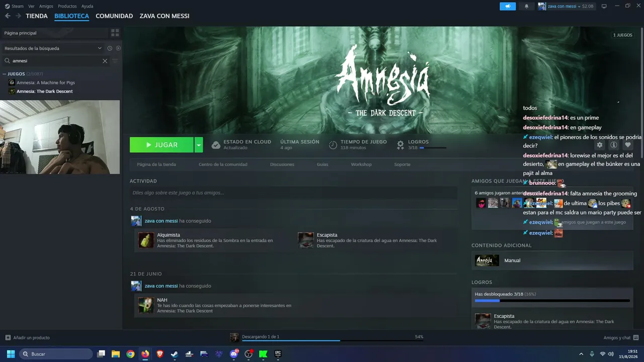Image resolution: width=644 pixels, height=362 pixels.
Task: Open the Productos menu
Action: [67, 6]
